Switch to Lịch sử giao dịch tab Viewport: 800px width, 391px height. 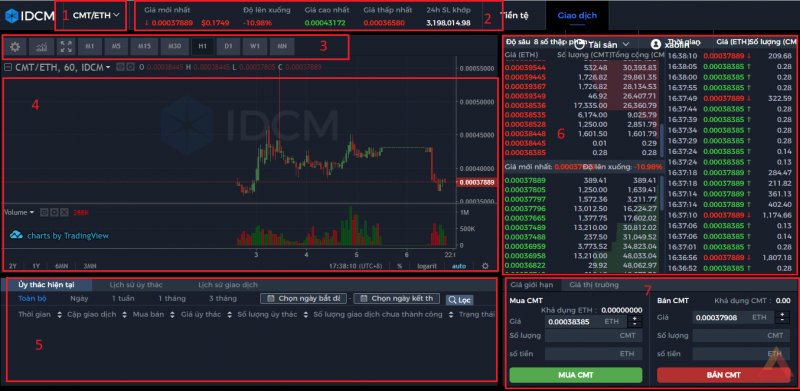coord(228,285)
